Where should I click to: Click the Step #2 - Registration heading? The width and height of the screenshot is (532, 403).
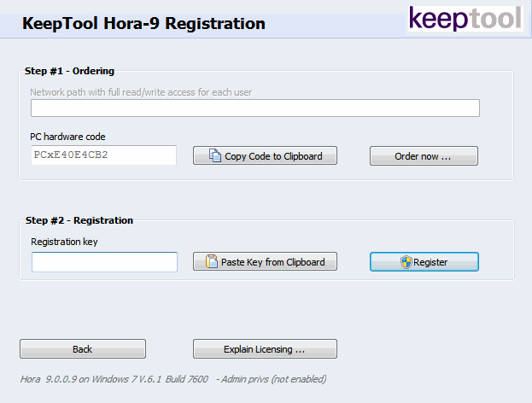coord(79,220)
